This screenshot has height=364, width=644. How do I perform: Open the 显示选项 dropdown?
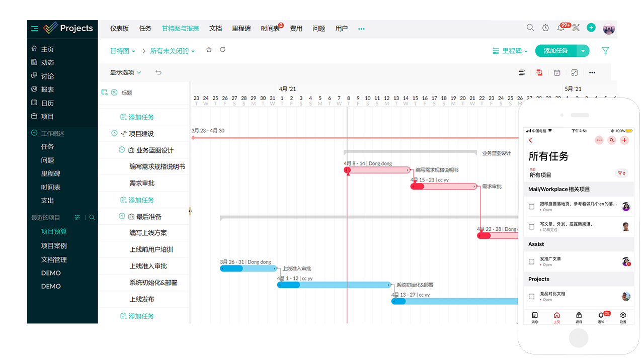point(126,72)
